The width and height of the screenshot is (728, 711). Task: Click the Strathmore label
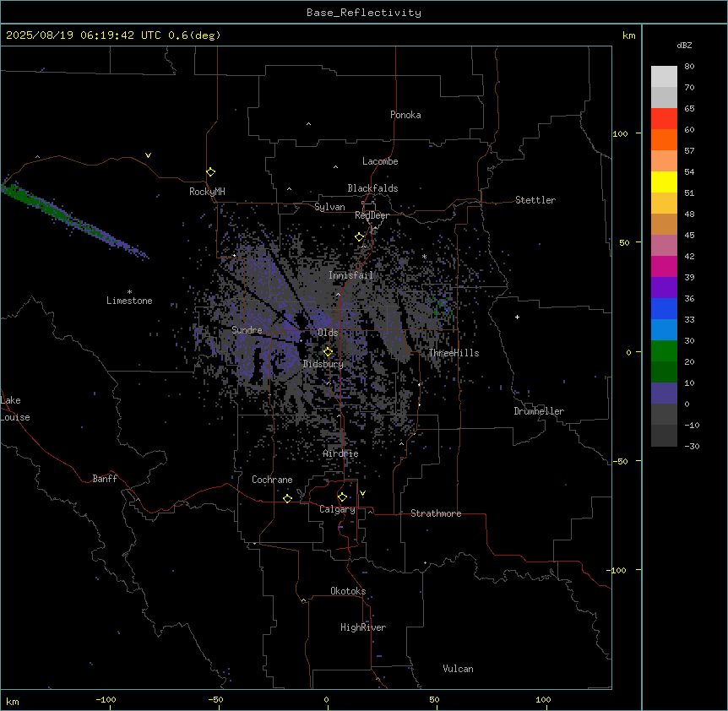pos(436,513)
